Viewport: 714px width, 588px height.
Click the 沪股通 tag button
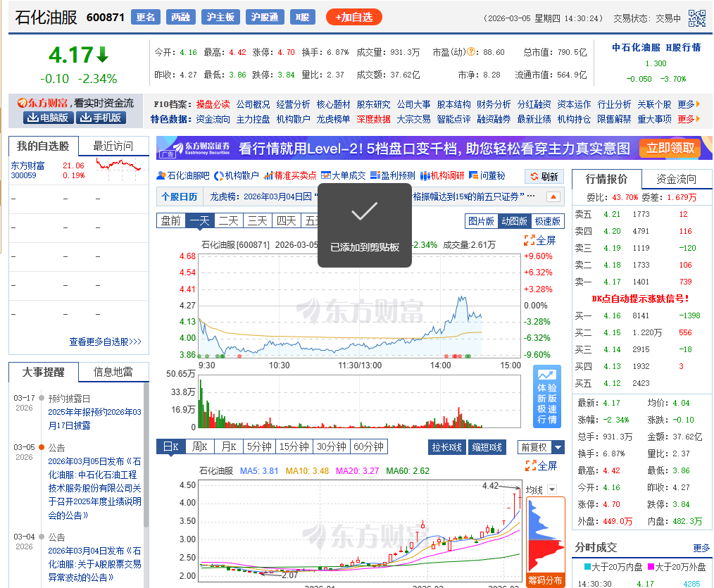(x=265, y=18)
